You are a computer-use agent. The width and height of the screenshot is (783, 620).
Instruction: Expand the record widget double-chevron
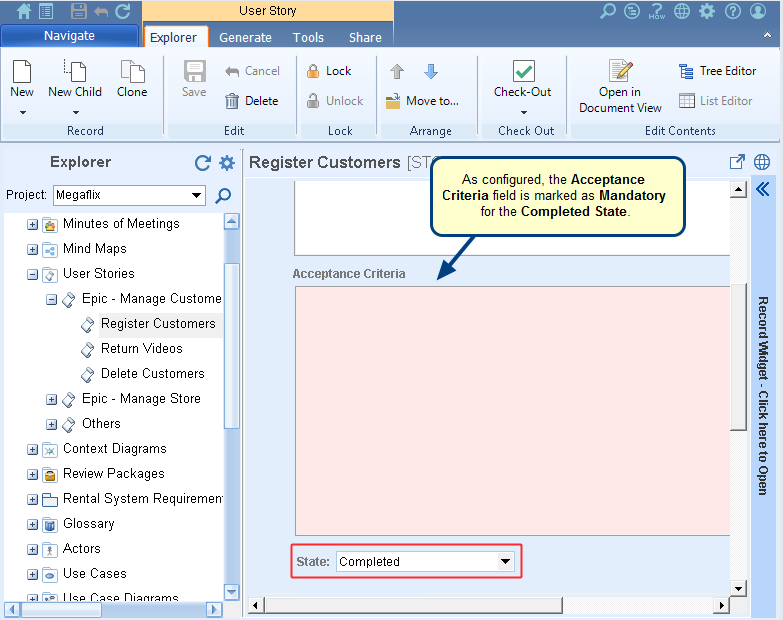point(763,189)
